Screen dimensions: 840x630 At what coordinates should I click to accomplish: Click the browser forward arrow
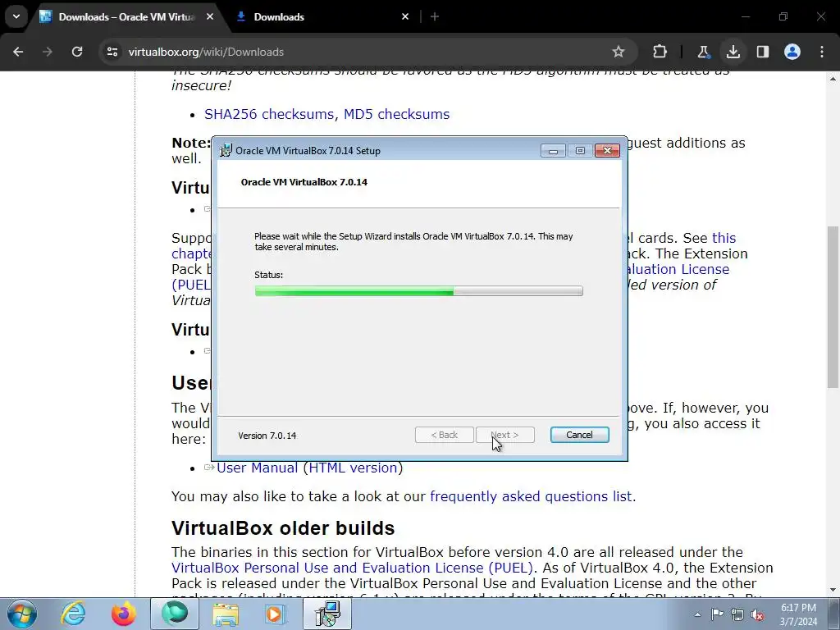(48, 52)
